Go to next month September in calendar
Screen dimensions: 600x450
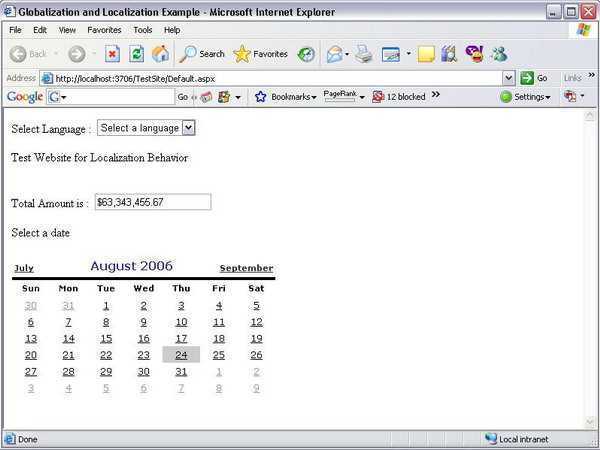click(x=246, y=268)
